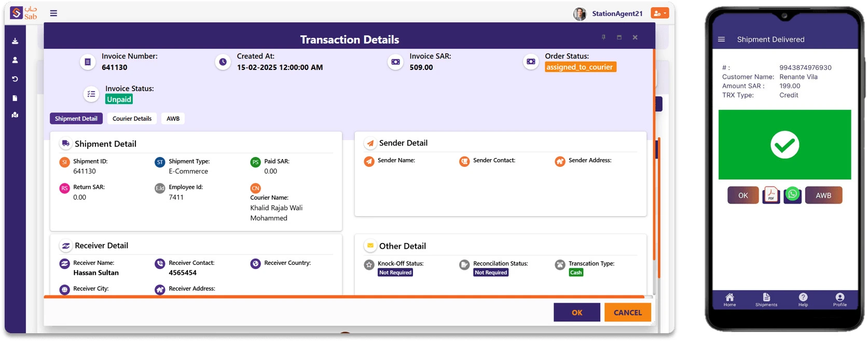Viewport: 868px width, 341px height.
Task: Click the Receiver Contact phone icon
Action: 160,264
